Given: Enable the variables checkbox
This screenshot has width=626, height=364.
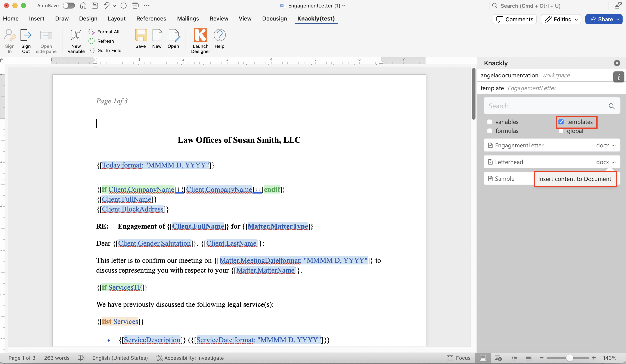Looking at the screenshot, I should click(489, 122).
